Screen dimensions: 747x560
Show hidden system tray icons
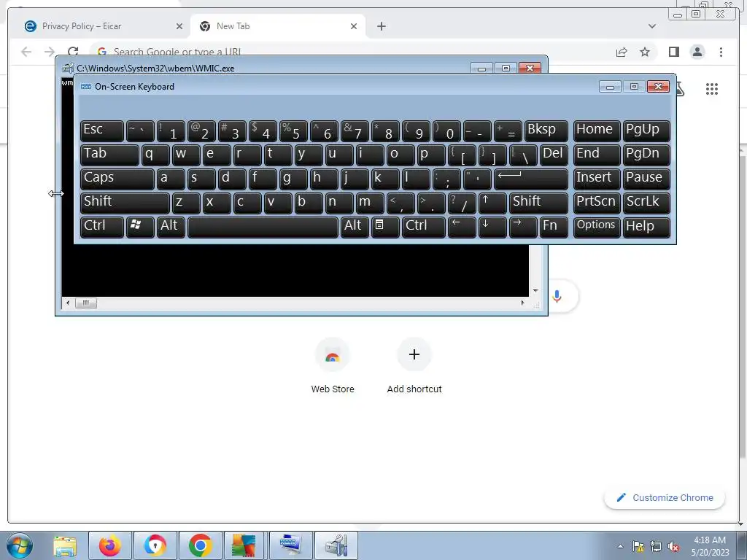coord(620,546)
